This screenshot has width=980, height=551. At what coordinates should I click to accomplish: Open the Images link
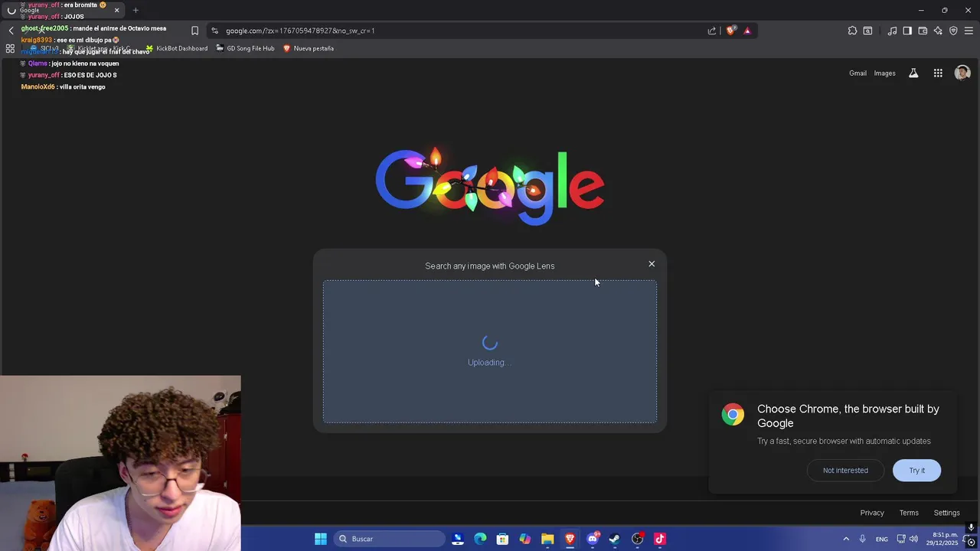pos(884,73)
